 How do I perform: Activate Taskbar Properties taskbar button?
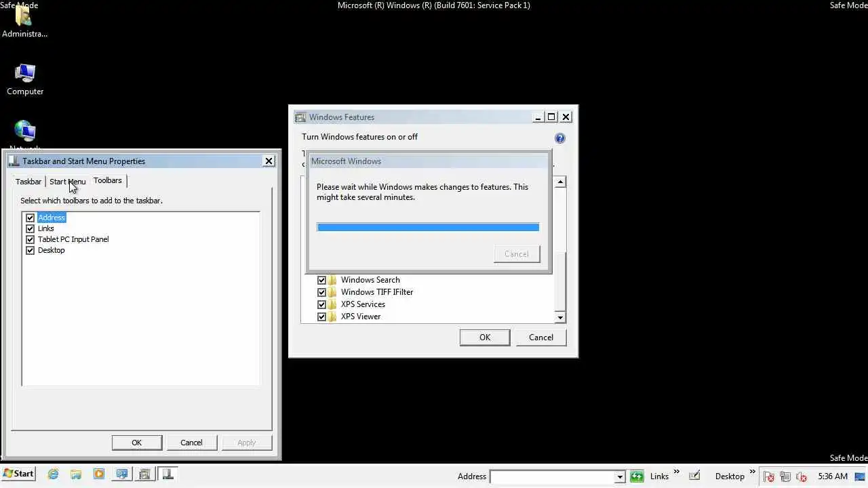click(167, 474)
